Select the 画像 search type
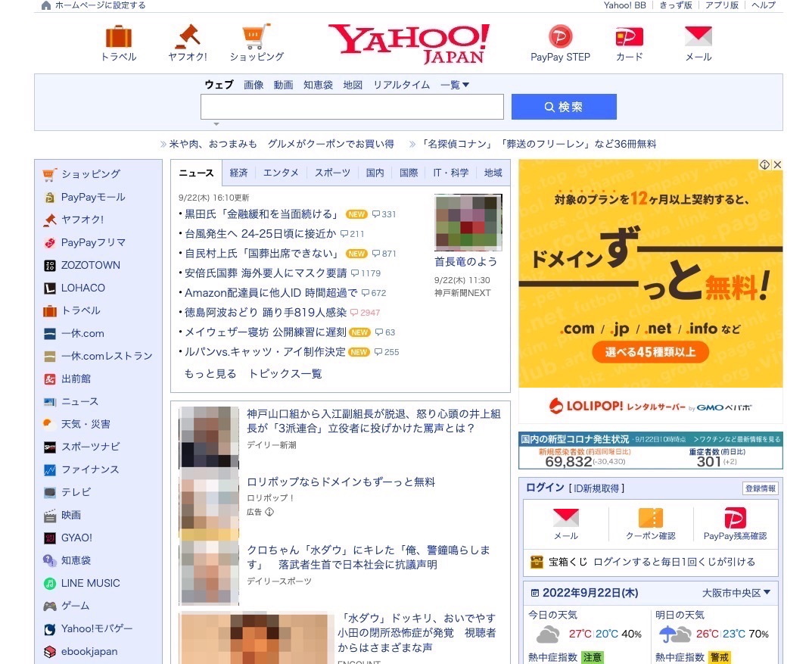 254,85
